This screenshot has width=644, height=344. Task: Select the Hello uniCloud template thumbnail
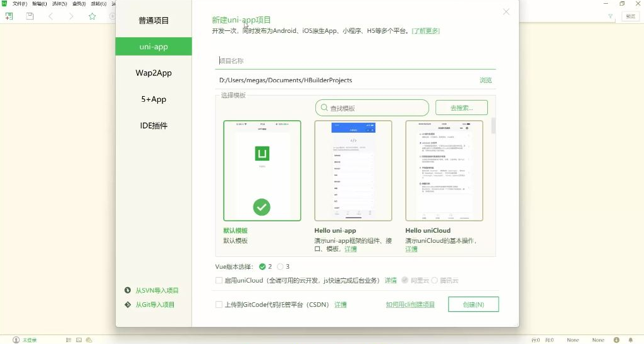[x=444, y=171]
